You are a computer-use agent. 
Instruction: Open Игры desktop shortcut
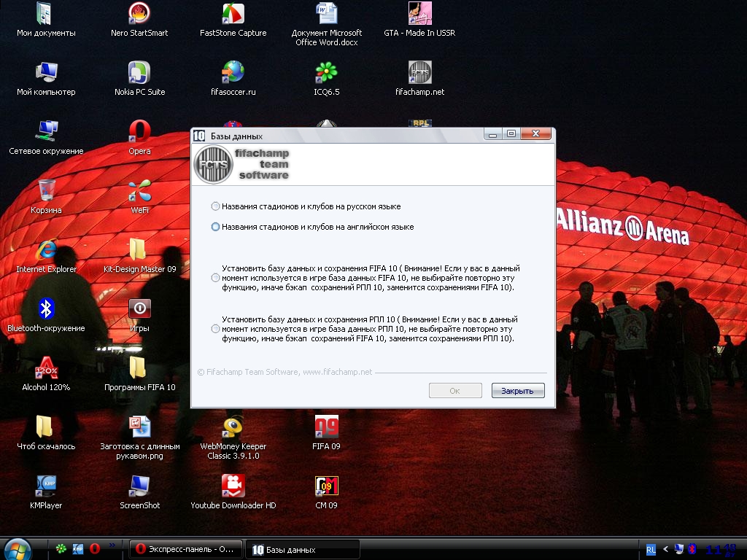139,315
